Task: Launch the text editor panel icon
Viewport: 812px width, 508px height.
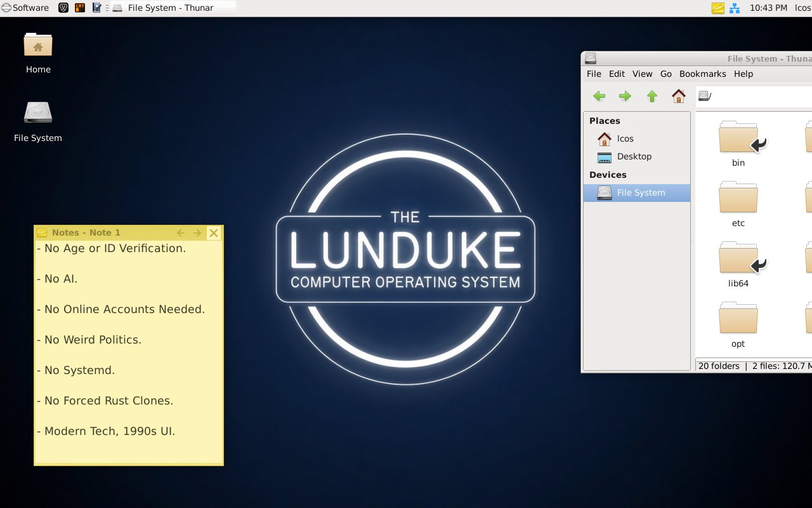Action: [96, 8]
